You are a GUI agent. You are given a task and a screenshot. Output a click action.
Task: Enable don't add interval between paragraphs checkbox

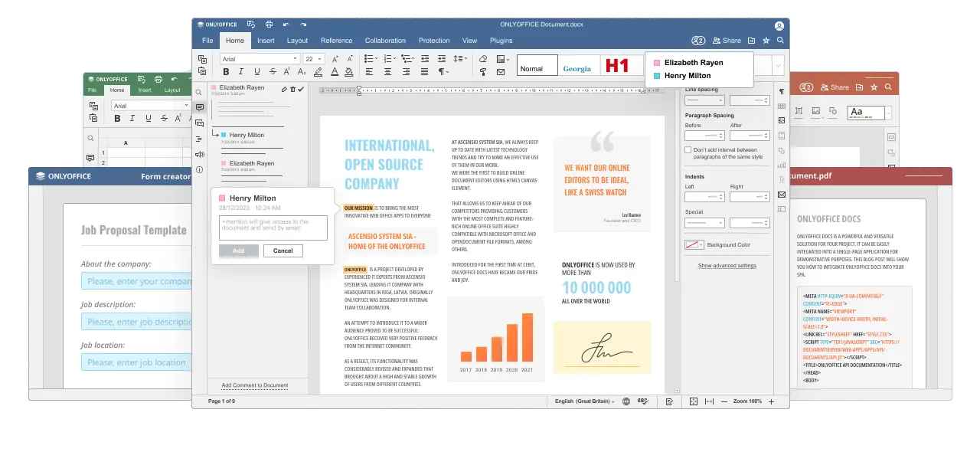pos(688,150)
